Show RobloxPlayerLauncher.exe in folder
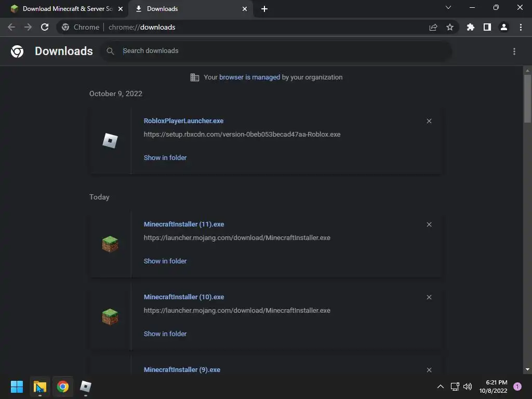The height and width of the screenshot is (399, 532). point(165,158)
